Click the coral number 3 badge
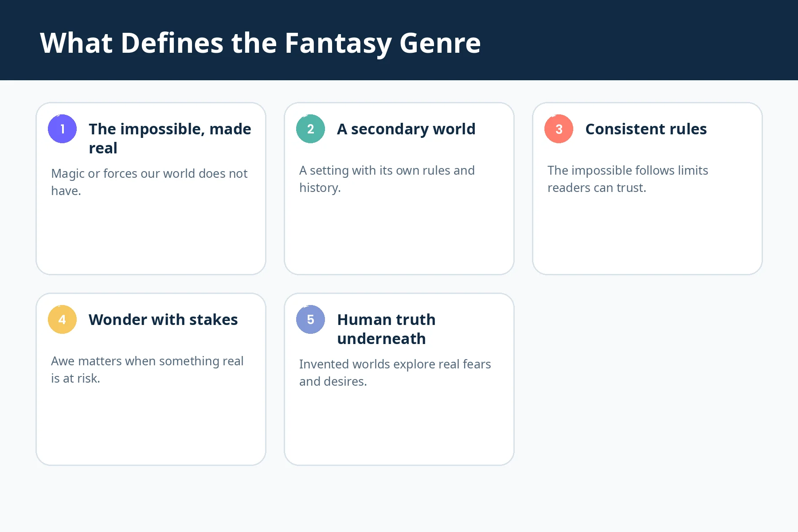The width and height of the screenshot is (798, 532). coord(559,129)
